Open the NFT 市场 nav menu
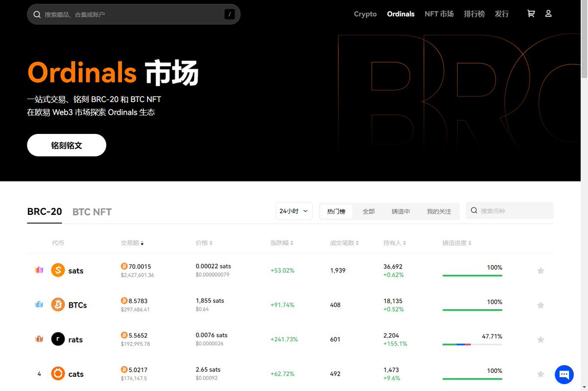This screenshot has height=391, width=588. pos(439,14)
